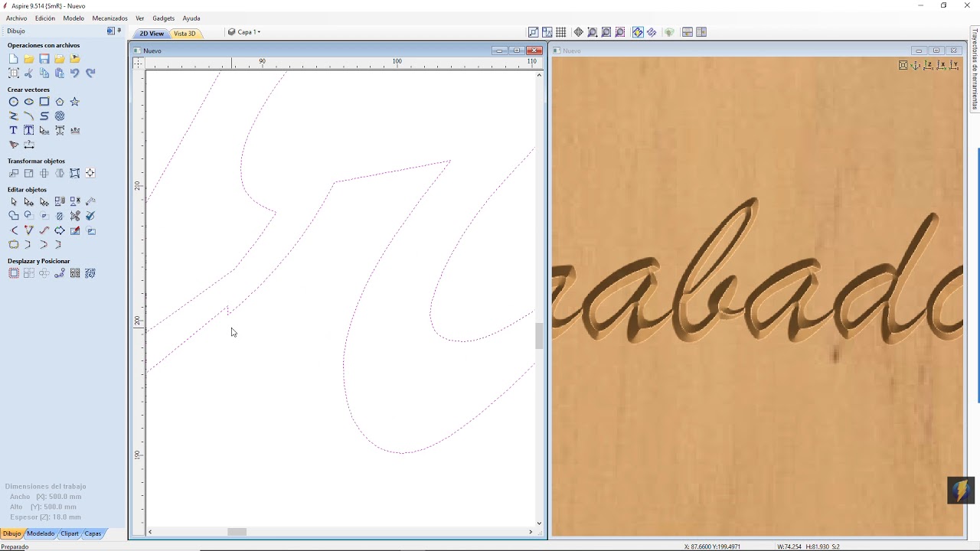Open the Mirror objects tool
980x551 pixels.
pyautogui.click(x=59, y=174)
